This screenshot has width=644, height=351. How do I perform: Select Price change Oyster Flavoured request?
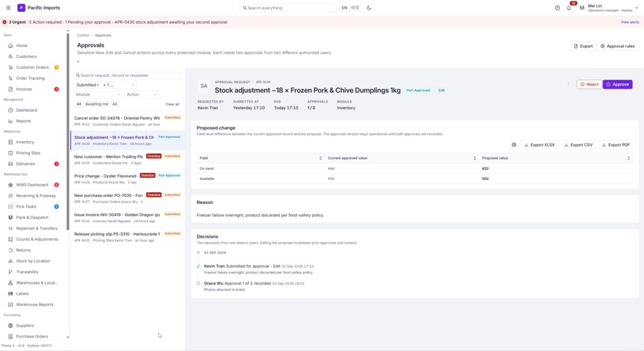(127, 179)
